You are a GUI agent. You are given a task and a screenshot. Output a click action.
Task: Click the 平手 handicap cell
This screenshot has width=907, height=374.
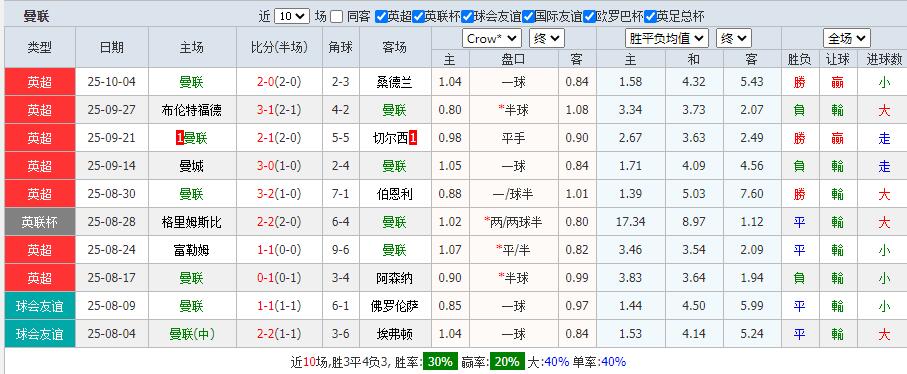514,138
